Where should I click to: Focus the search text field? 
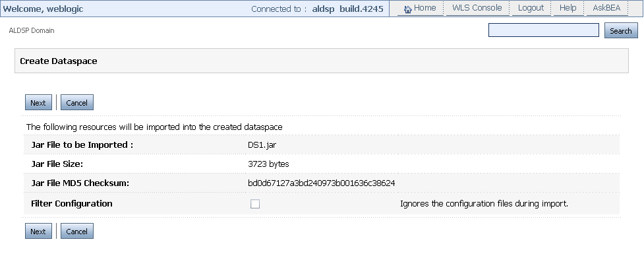pyautogui.click(x=543, y=30)
